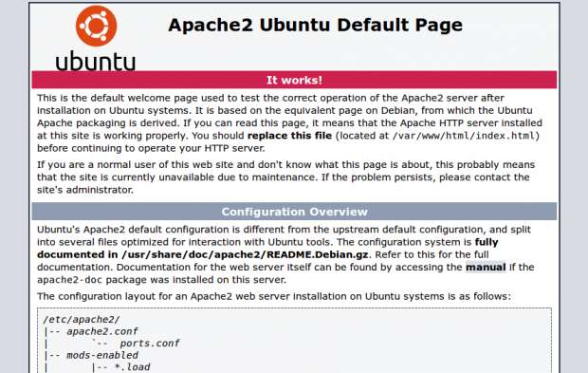Click the 'ubuntu' wordmark under the logo
The width and height of the screenshot is (588, 373).
(96, 61)
